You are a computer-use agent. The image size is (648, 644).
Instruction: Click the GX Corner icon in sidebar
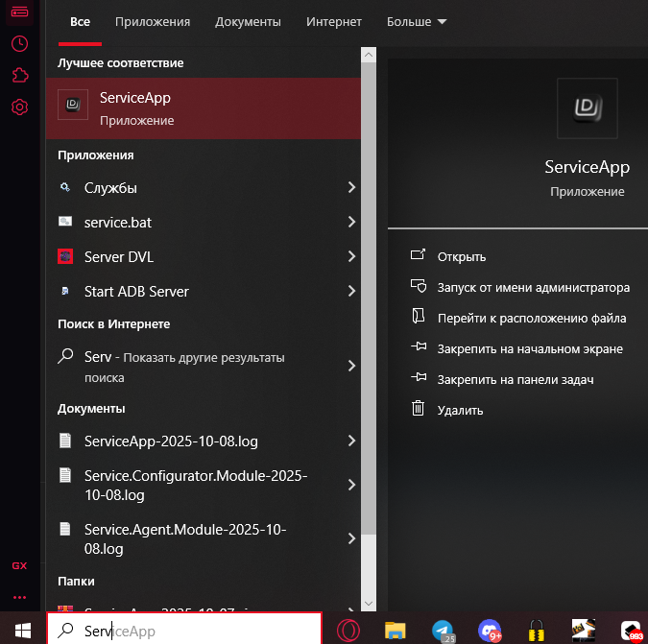tap(19, 565)
